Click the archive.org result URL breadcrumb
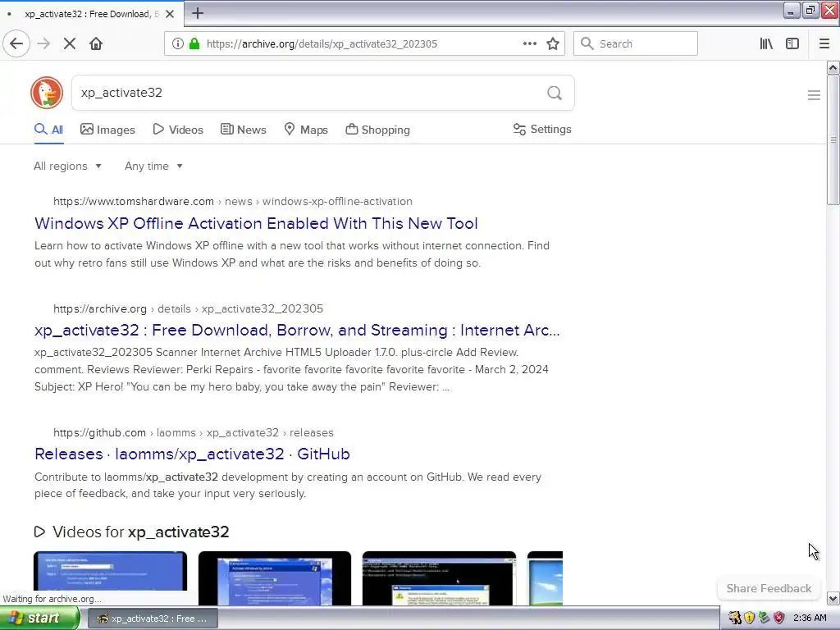The height and width of the screenshot is (630, 840). tap(188, 308)
